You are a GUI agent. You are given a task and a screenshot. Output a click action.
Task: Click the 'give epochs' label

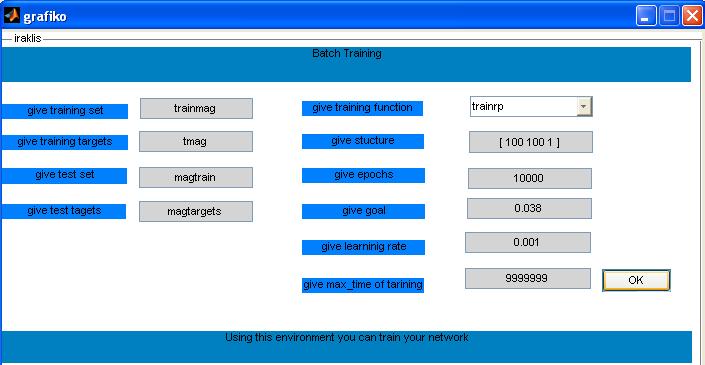[x=363, y=175]
